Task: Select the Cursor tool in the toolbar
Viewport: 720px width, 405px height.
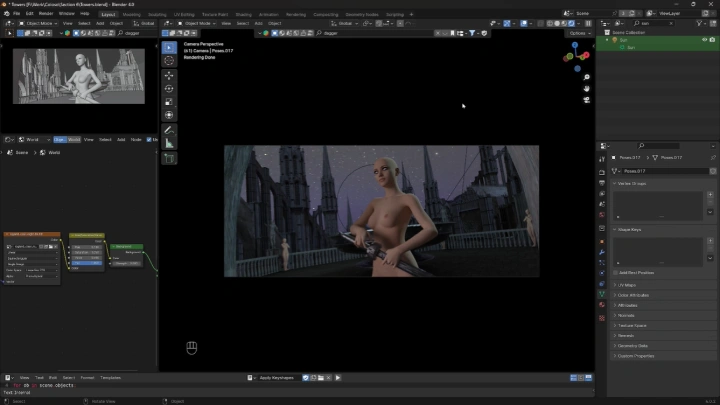Action: pyautogui.click(x=169, y=61)
